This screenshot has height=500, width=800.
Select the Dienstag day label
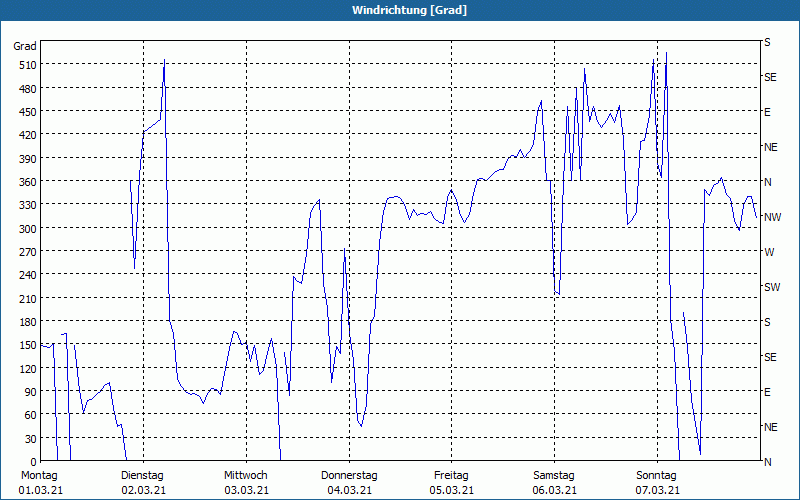tap(142, 476)
